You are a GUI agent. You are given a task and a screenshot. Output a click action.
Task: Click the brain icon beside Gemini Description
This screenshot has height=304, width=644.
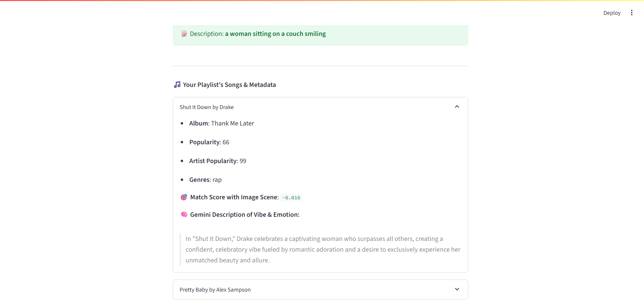[184, 214]
